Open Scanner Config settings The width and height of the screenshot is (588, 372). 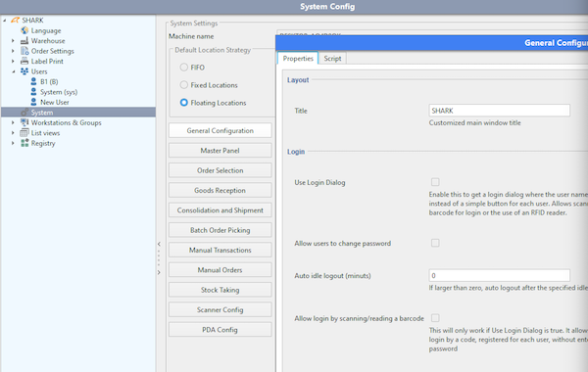point(220,309)
